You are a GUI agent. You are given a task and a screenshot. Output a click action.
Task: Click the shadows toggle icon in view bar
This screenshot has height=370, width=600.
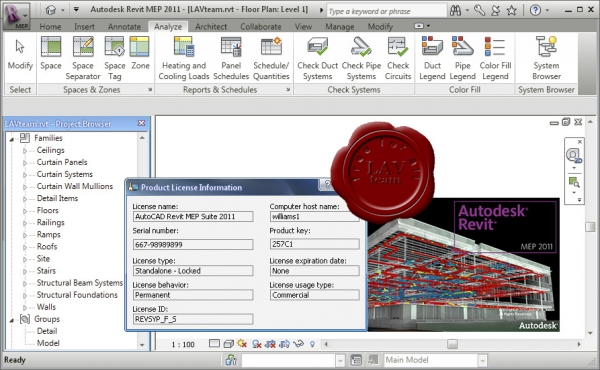click(x=256, y=344)
